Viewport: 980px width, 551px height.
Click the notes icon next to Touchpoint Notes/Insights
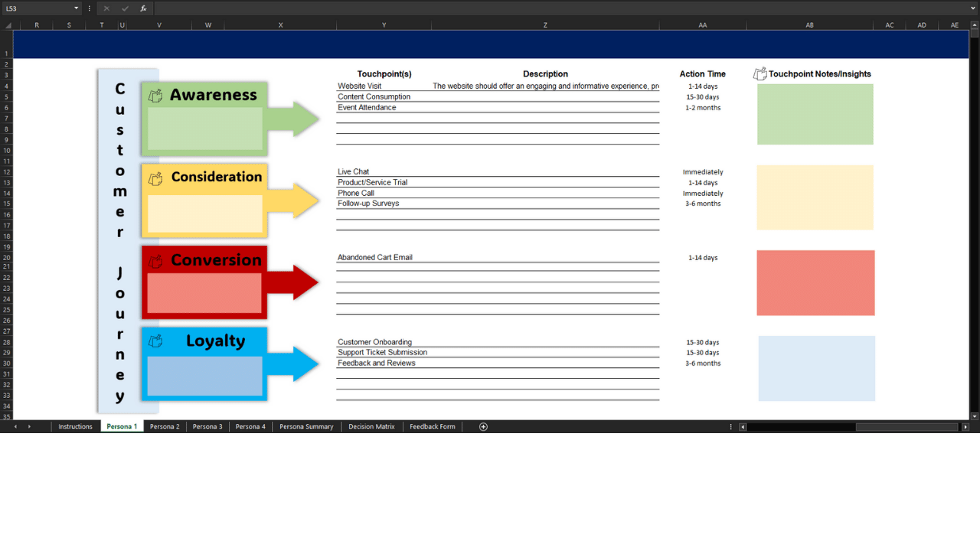click(x=760, y=73)
